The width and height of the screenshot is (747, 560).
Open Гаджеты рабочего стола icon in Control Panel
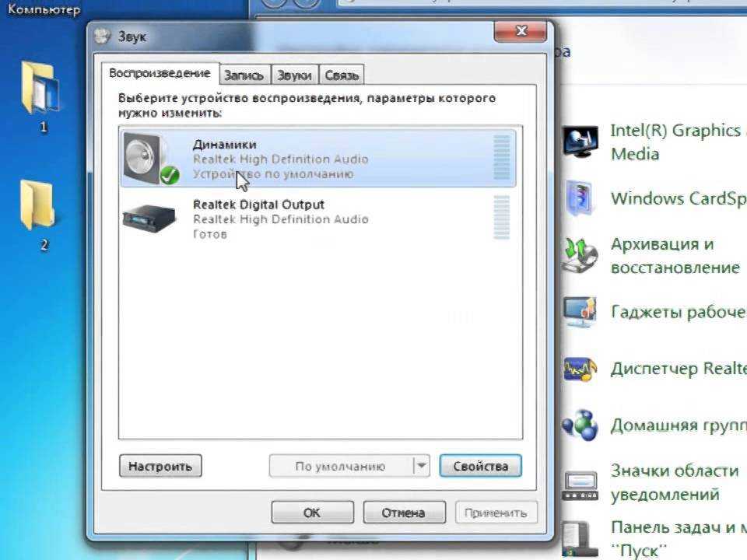click(x=580, y=312)
